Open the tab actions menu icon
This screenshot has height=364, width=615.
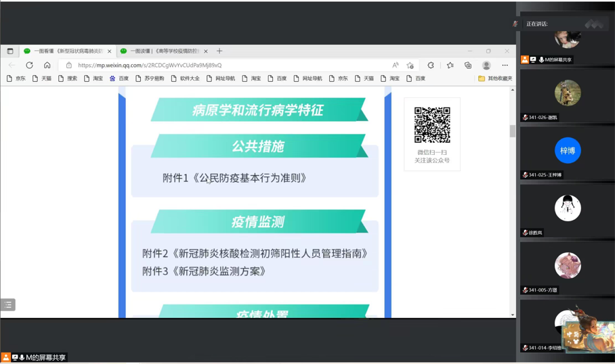(x=10, y=51)
